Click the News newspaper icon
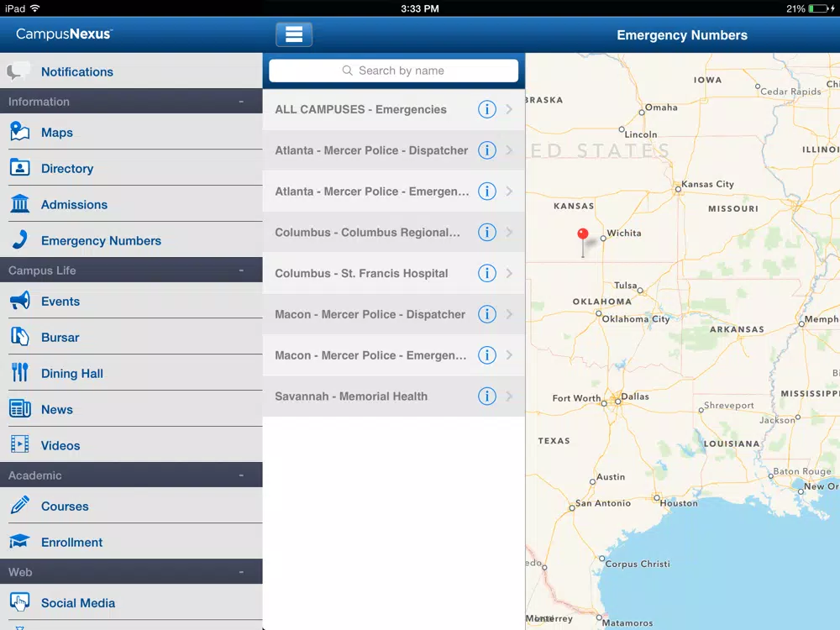This screenshot has height=630, width=840. point(20,409)
